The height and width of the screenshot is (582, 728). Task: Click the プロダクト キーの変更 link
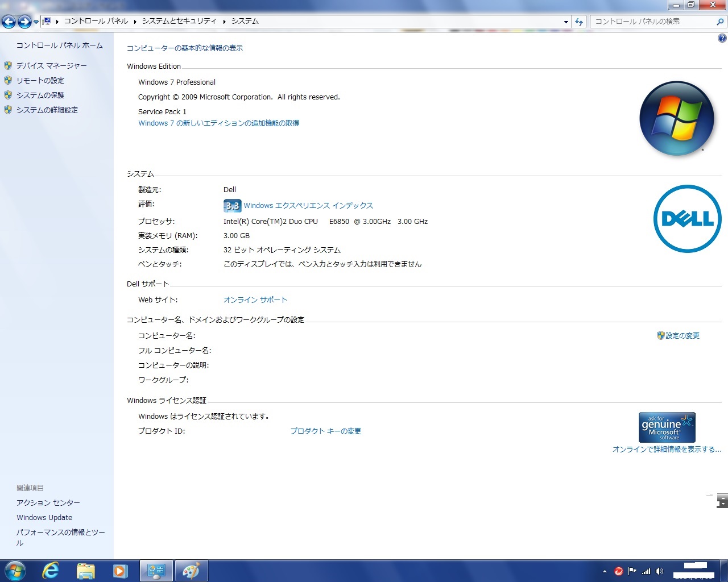[326, 431]
